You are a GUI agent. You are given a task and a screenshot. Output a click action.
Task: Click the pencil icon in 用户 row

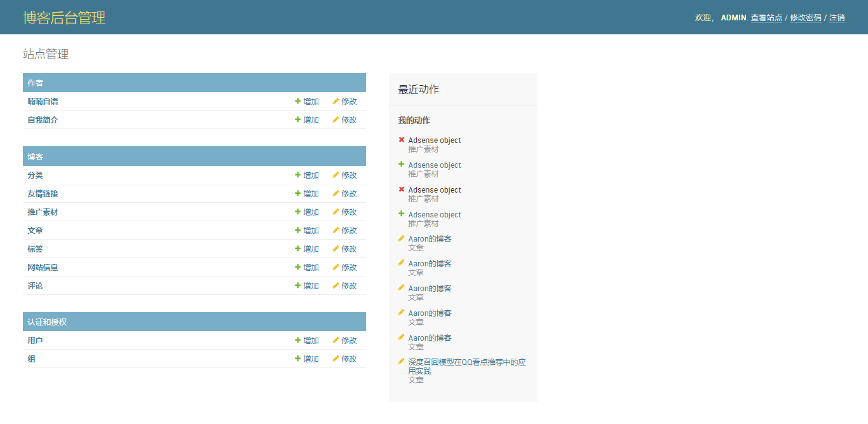[336, 340]
